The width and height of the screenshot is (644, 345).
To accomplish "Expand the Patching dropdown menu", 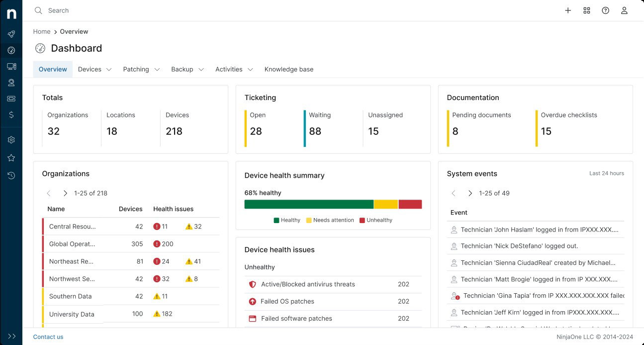I will coord(157,69).
